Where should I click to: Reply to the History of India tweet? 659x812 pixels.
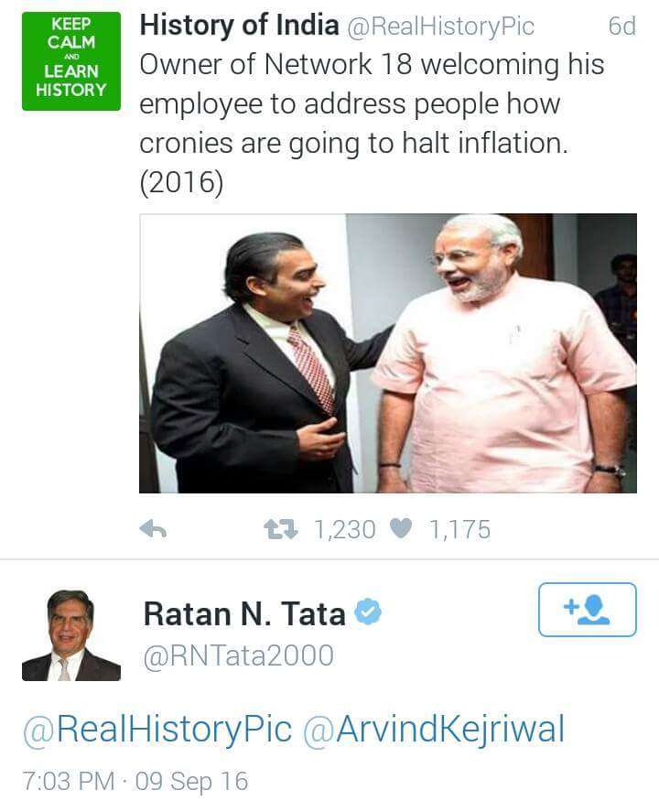click(153, 529)
